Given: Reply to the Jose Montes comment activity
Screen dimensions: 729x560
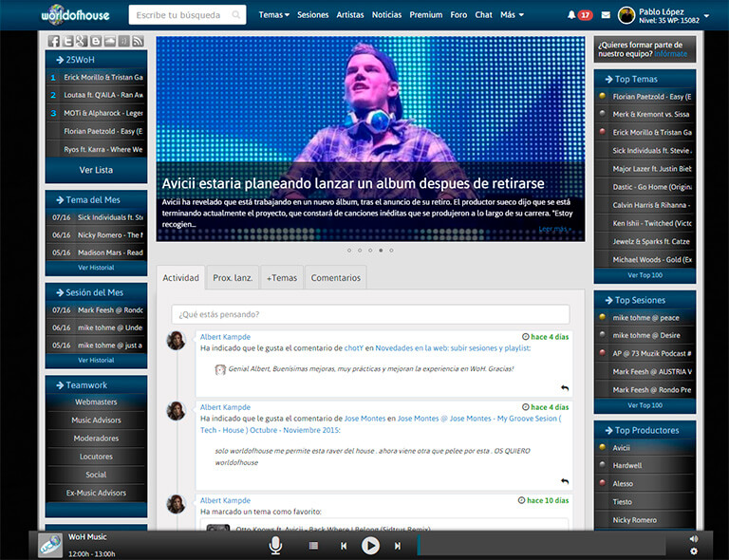Looking at the screenshot, I should tap(565, 481).
